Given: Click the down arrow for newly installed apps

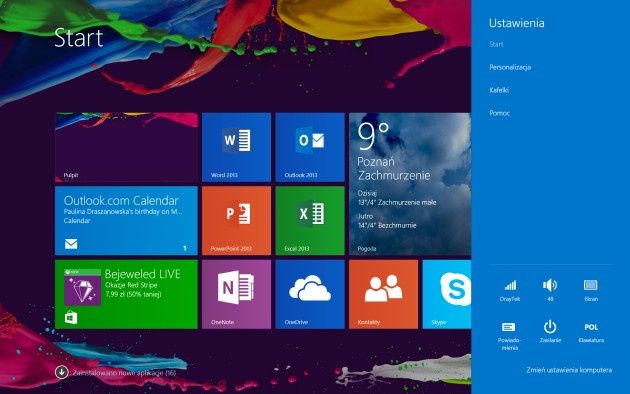Looking at the screenshot, I should pos(61,372).
